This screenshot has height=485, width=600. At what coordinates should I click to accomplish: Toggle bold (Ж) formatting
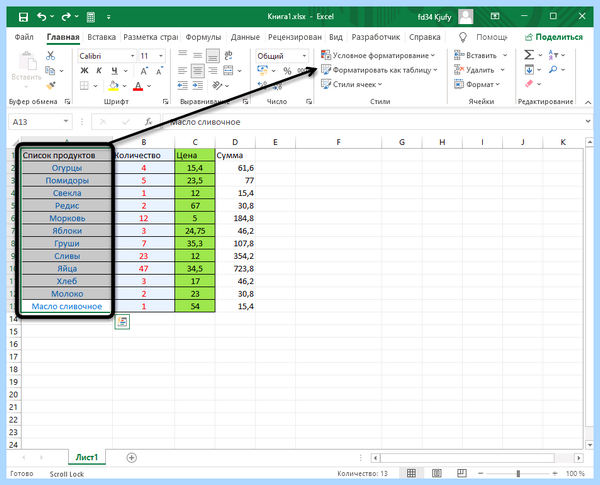click(84, 70)
